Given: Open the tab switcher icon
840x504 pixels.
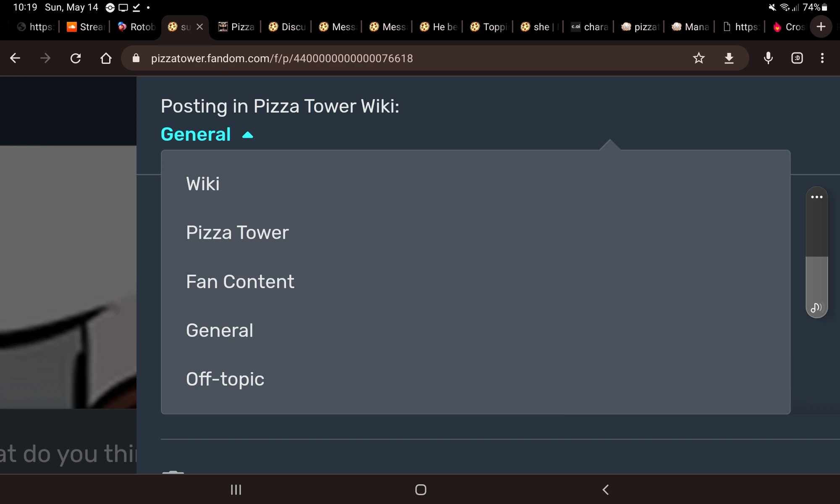Looking at the screenshot, I should (797, 58).
